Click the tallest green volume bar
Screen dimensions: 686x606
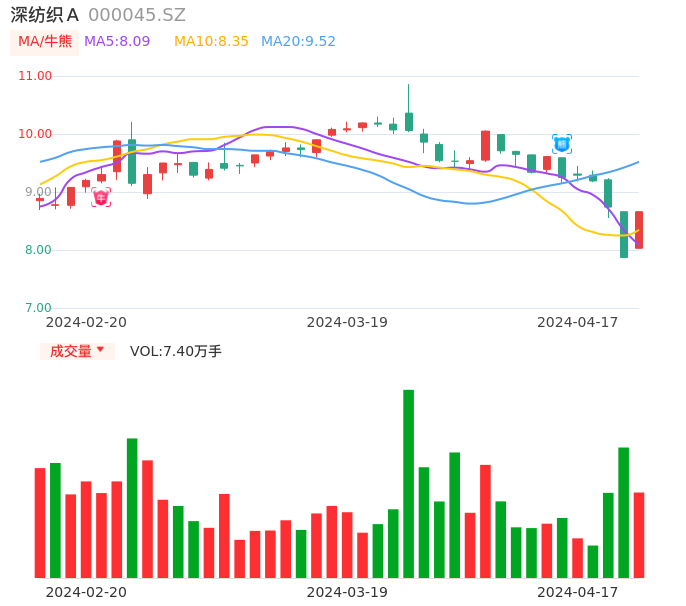click(x=408, y=483)
